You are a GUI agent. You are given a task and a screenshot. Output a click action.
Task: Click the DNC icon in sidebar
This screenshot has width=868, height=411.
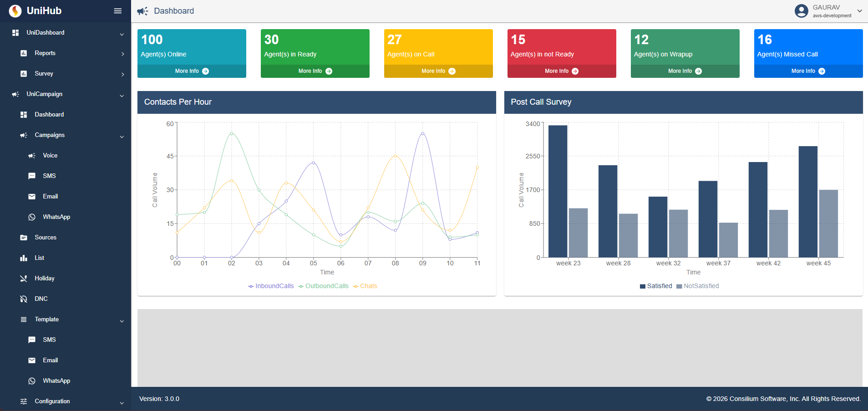point(24,299)
